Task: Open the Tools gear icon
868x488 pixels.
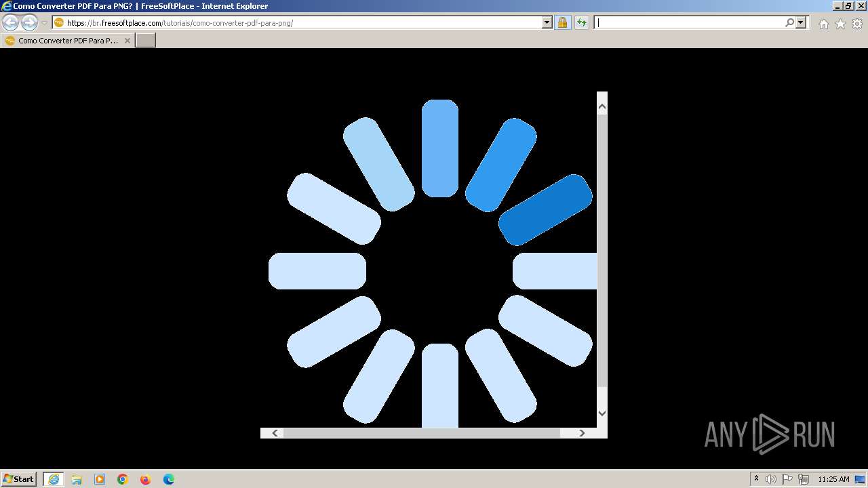Action: click(x=857, y=24)
